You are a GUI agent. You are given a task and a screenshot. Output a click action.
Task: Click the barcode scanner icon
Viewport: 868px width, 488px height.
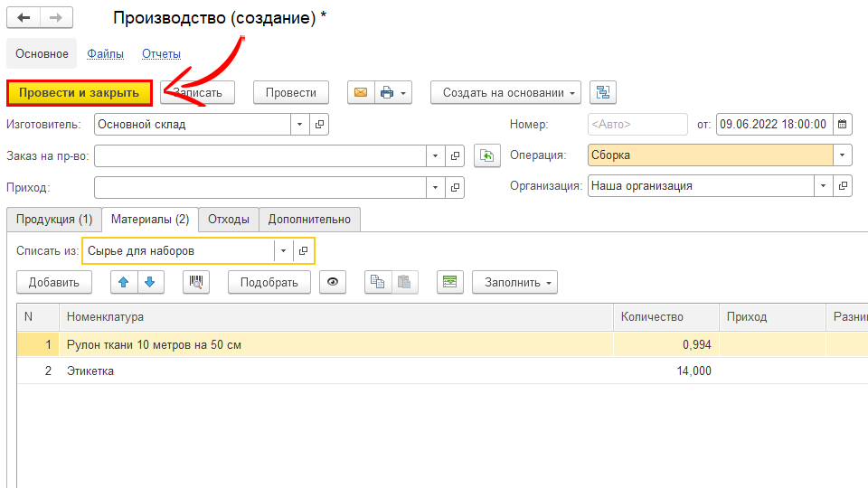(196, 282)
